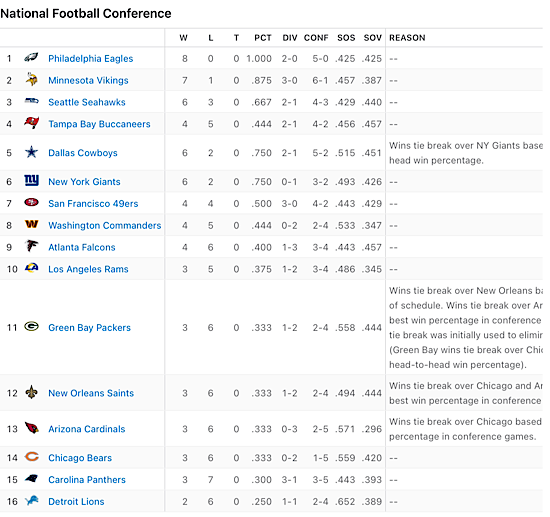Click the Dallas Cowboys star logo
The width and height of the screenshot is (550, 517).
32,152
